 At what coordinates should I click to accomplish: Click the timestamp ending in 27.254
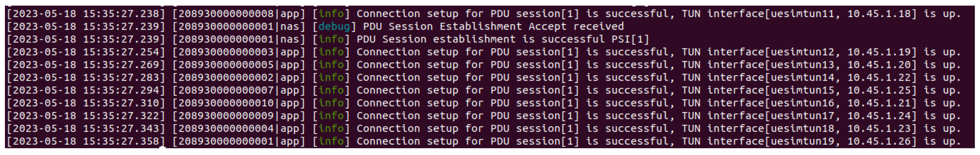(x=86, y=52)
